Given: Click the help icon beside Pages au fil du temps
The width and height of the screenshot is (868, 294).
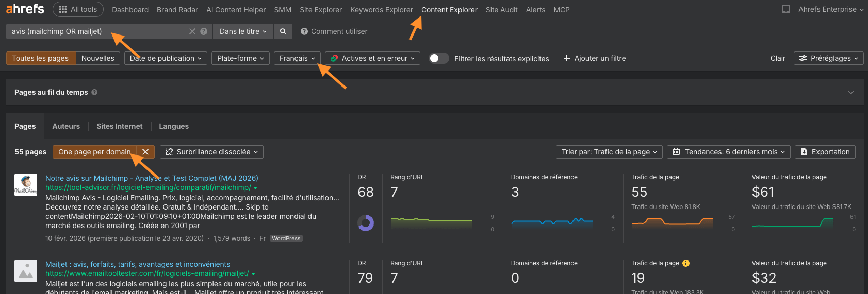Looking at the screenshot, I should tap(94, 92).
